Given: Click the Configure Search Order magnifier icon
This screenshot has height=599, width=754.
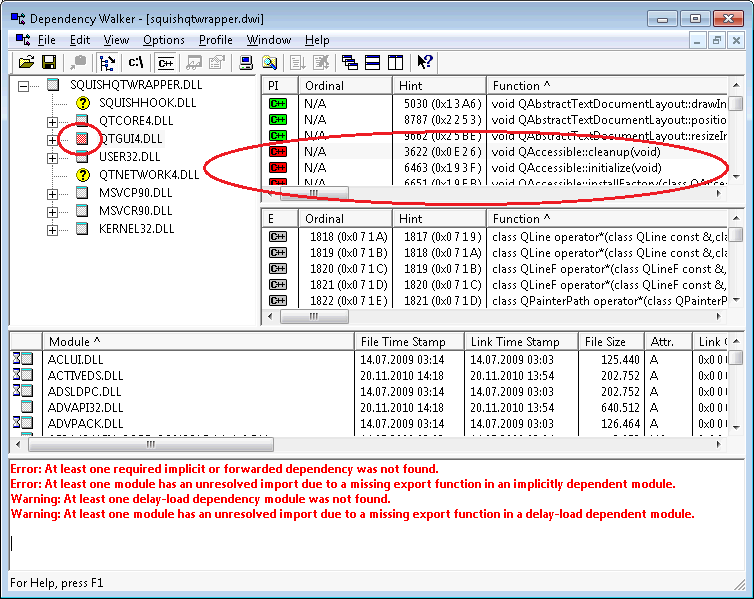Looking at the screenshot, I should click(268, 63).
